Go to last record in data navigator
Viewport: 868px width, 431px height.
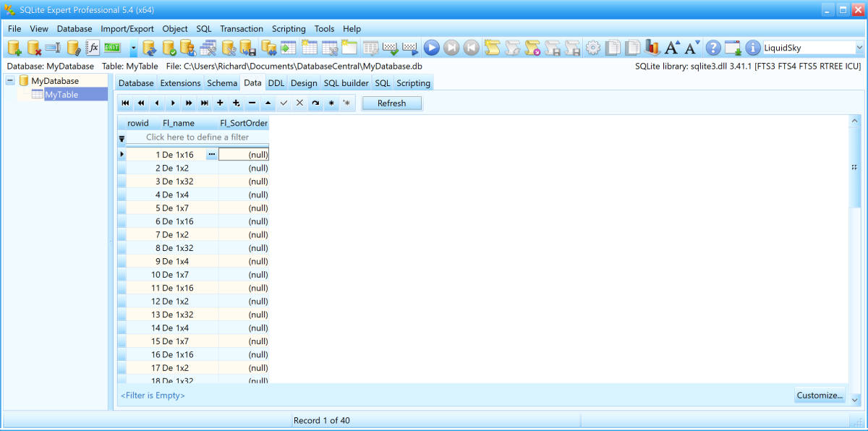tap(205, 103)
